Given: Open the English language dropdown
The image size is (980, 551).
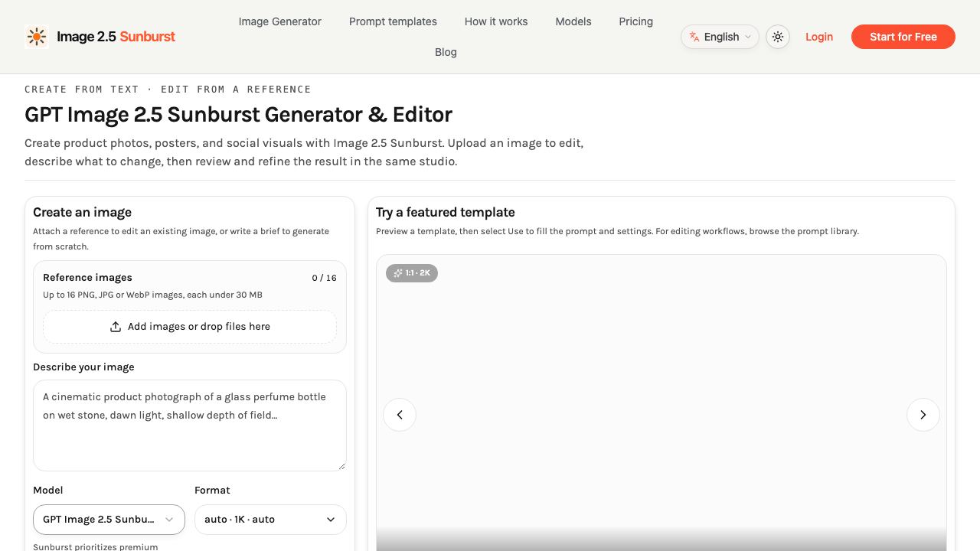Looking at the screenshot, I should 720,37.
